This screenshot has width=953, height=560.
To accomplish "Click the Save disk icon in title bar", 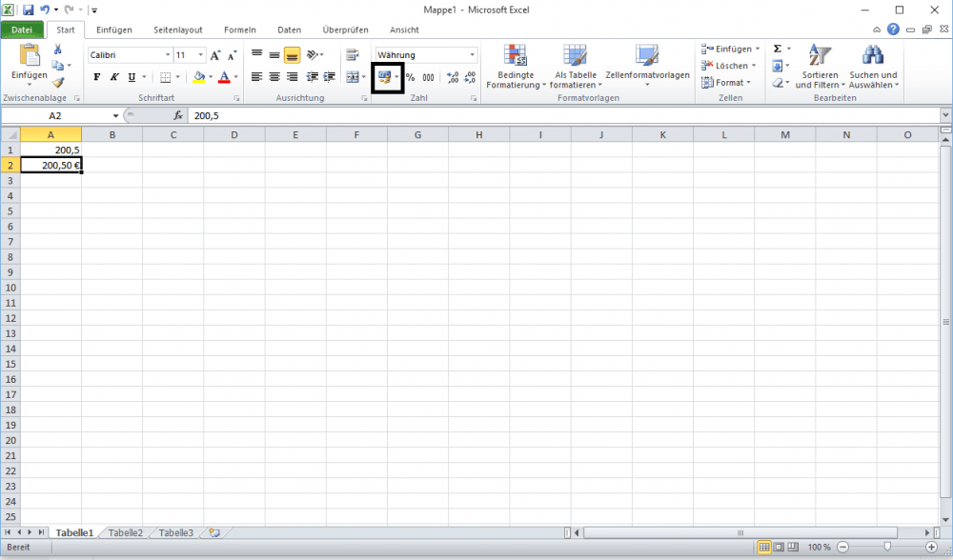I will click(28, 10).
